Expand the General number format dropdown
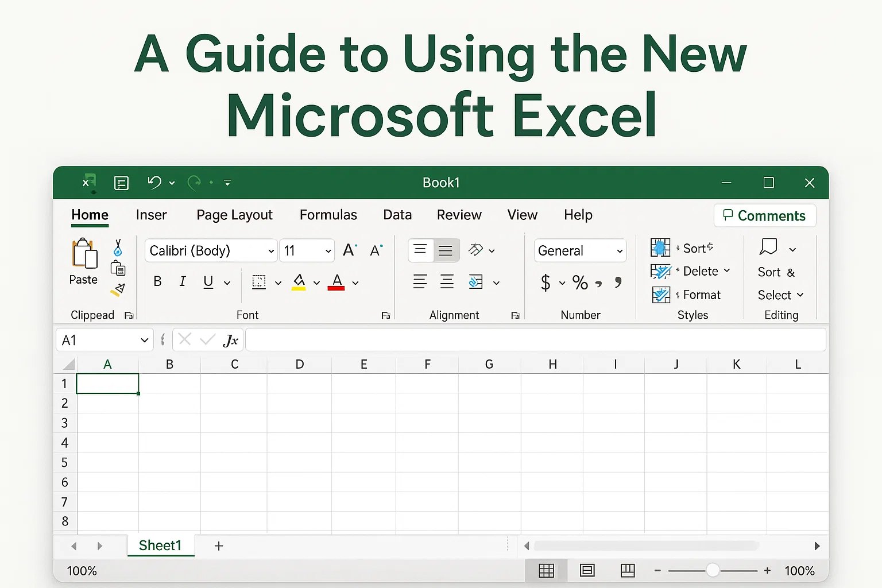882x588 pixels. pyautogui.click(x=619, y=251)
